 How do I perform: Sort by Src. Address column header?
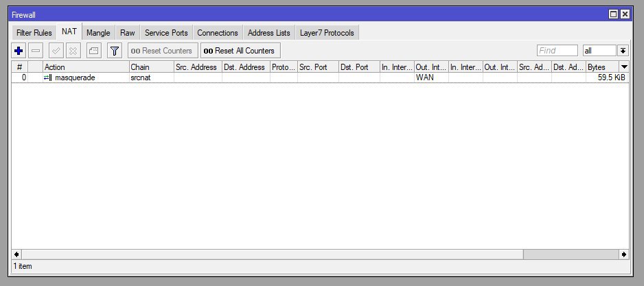coord(198,67)
